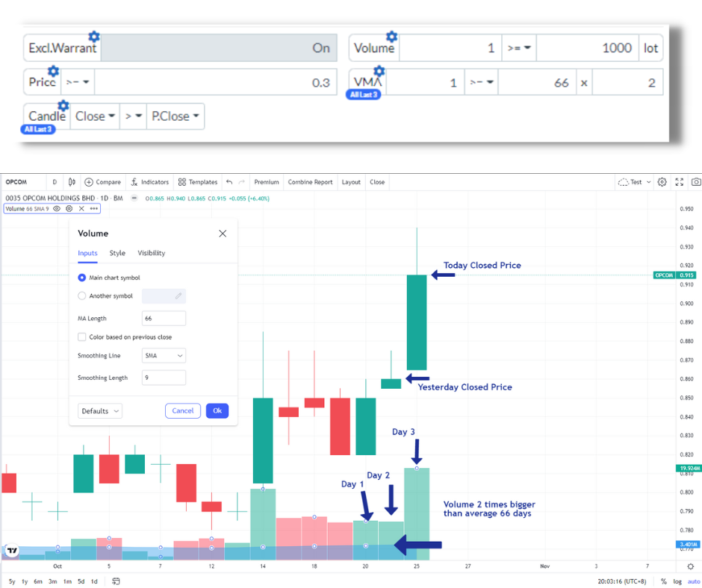Open the Defaults dropdown in the Volume dialog
Screen dimensions: 702x588
(99, 410)
